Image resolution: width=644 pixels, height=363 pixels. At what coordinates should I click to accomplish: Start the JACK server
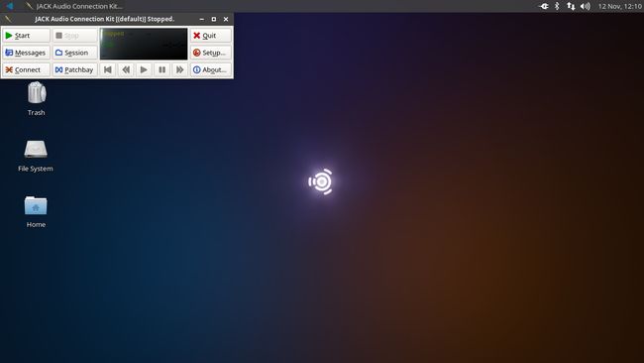pos(26,36)
